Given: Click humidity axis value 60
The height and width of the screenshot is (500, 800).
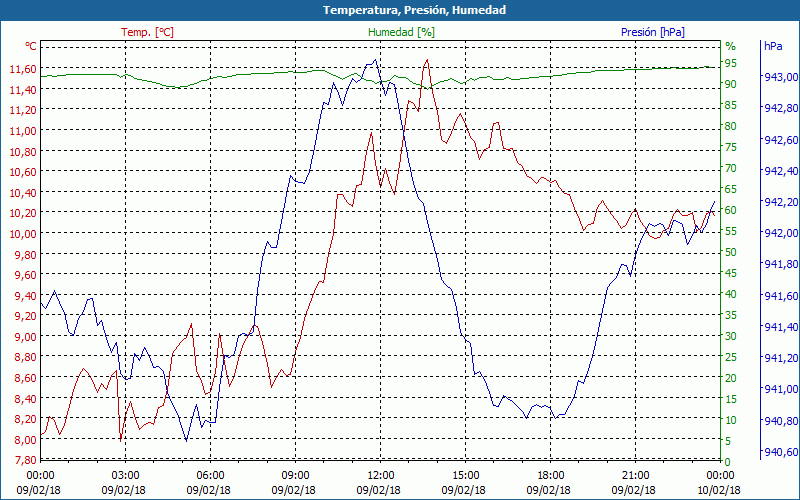Looking at the screenshot, I should tap(731, 210).
